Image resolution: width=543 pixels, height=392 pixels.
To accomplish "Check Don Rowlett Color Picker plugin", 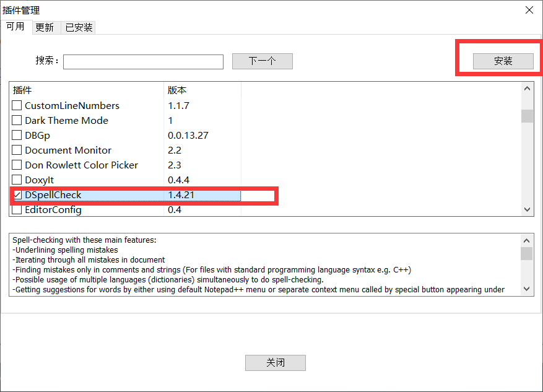I will pos(16,165).
